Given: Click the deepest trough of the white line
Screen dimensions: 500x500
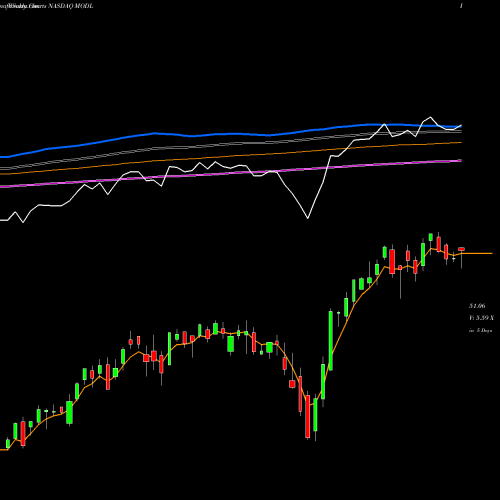Looking at the screenshot, I should tap(308, 218).
